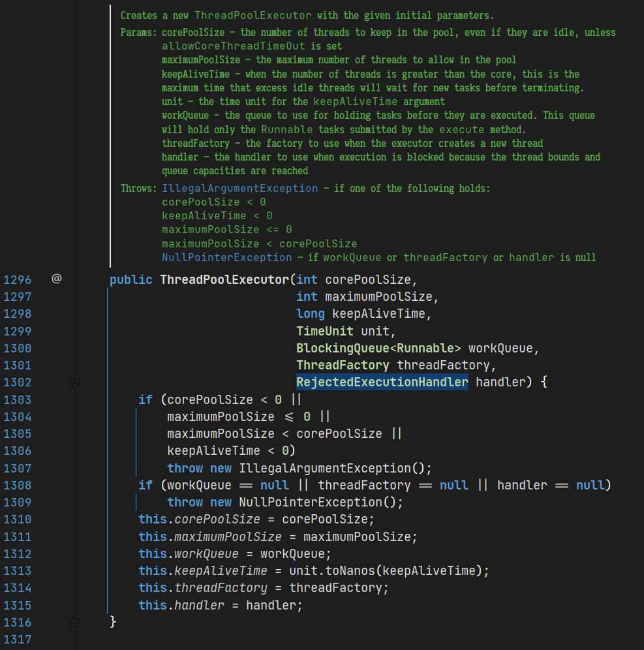Click 'keepAliveTime < 0)' on line 1306
The width and height of the screenshot is (644, 650).
231,450
